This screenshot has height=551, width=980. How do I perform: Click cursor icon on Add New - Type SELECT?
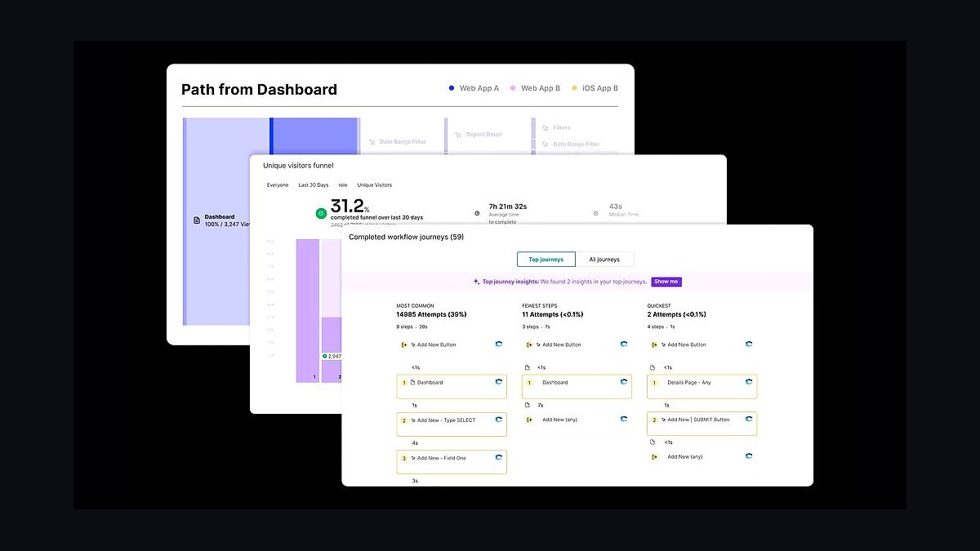tap(413, 420)
